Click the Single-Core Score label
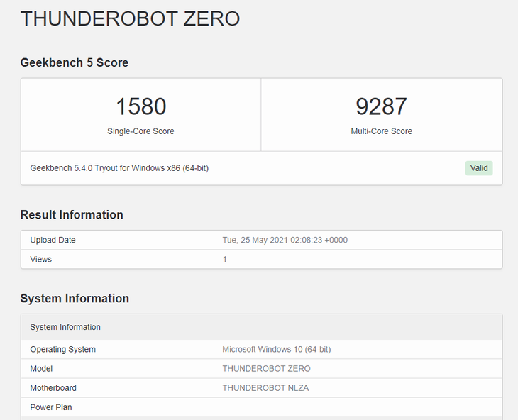 coord(140,131)
